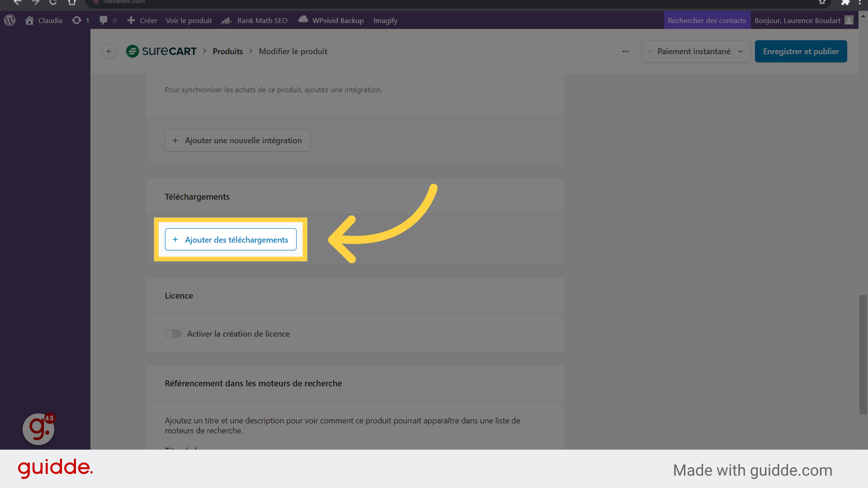Screen dimensions: 868x488
Task: Open the Rank Math SEO menu
Action: click(254, 20)
